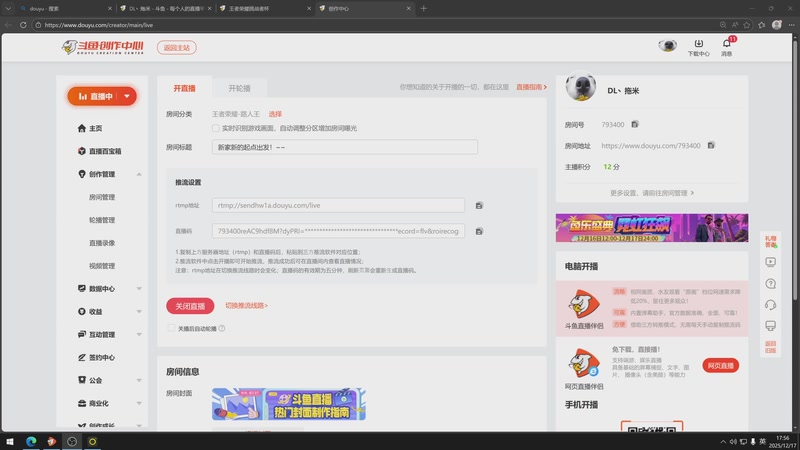This screenshot has height=450, width=800.
Task: Open the 鱼乐盛典 promotional banner
Action: [652, 228]
